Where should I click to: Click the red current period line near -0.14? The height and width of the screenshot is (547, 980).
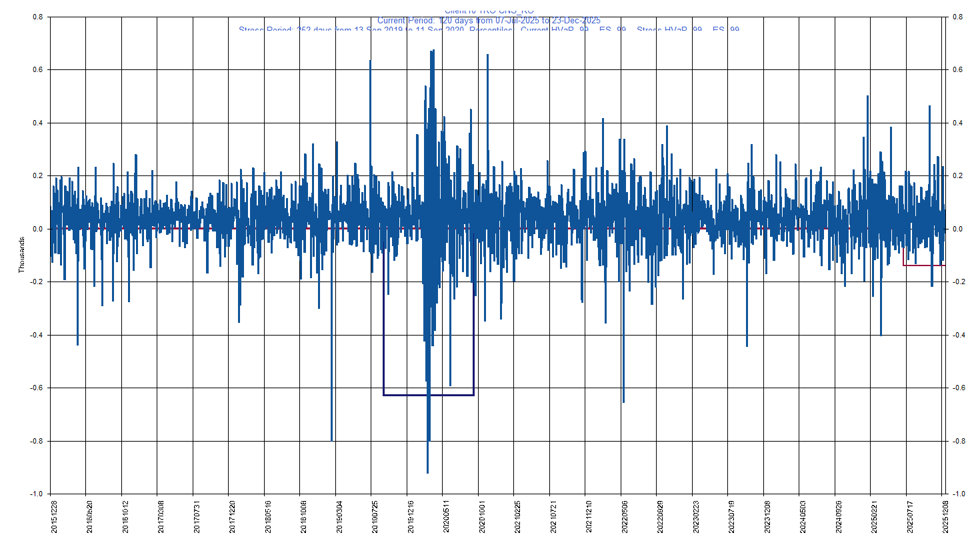(x=923, y=265)
